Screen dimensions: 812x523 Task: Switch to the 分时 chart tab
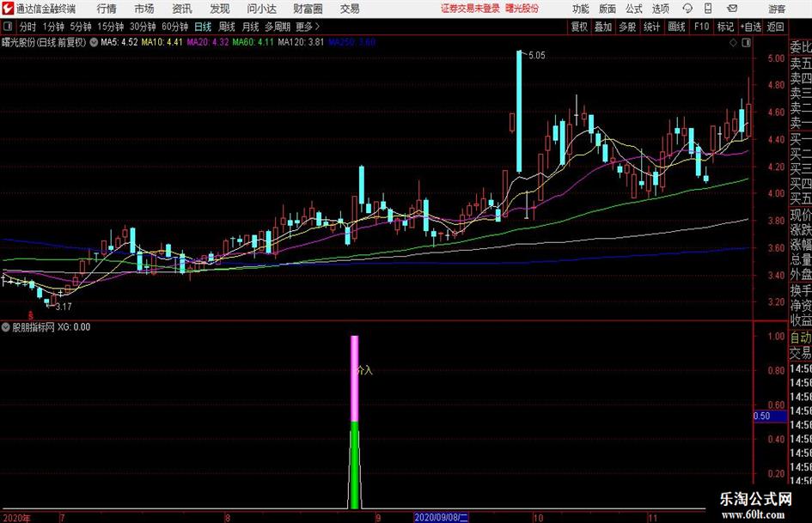pyautogui.click(x=27, y=27)
